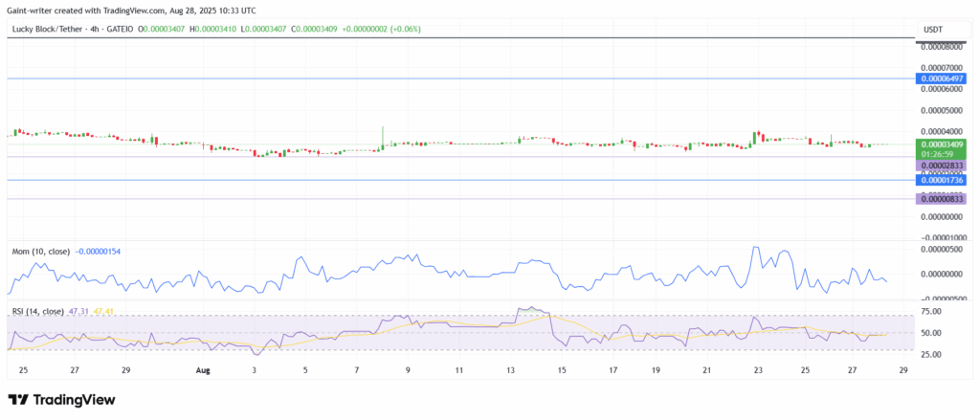
Task: Click date 23 on the time axis
Action: click(x=758, y=370)
